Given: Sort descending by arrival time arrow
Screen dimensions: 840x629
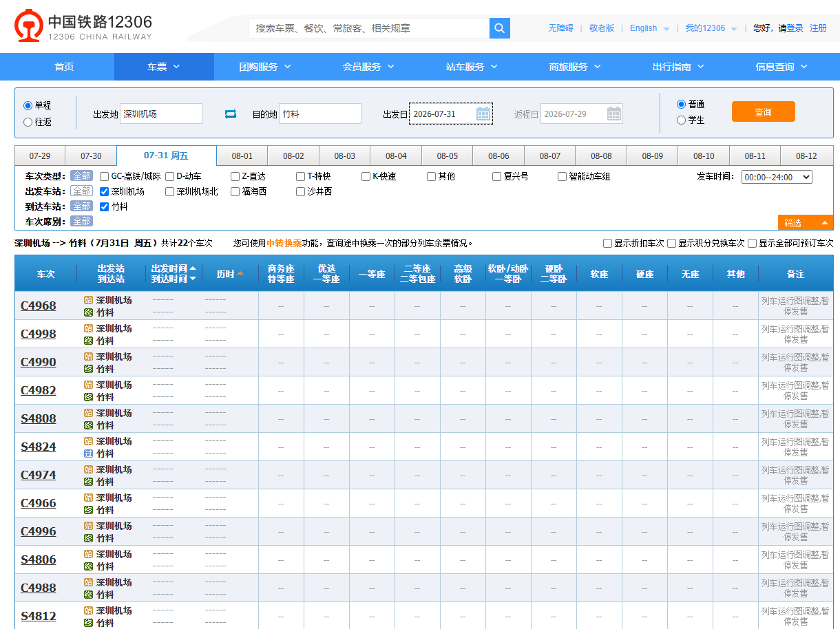Looking at the screenshot, I should [x=193, y=279].
